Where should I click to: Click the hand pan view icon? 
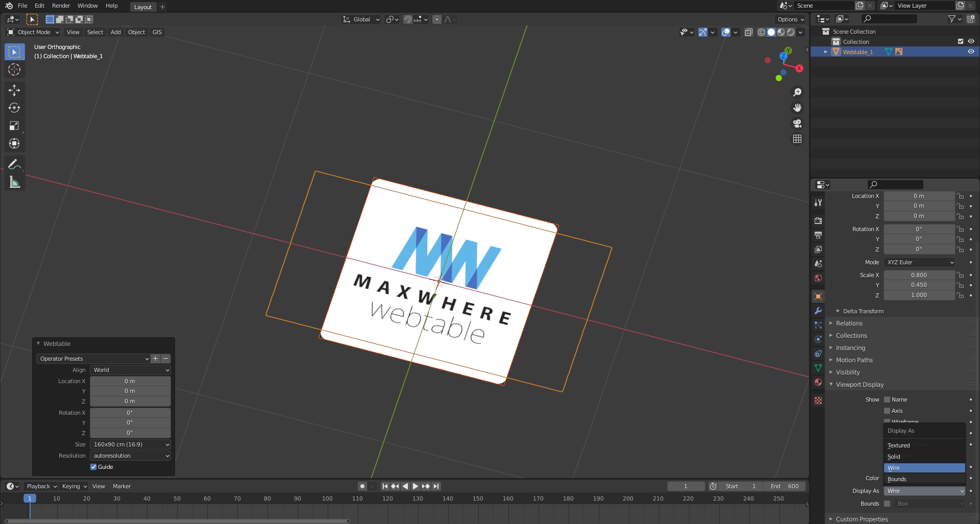point(797,108)
